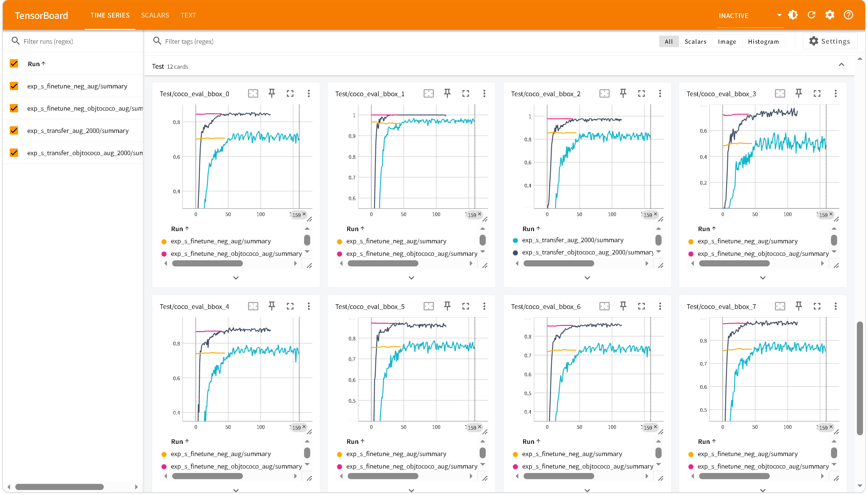
Task: Open the Settings pane button
Action: click(830, 41)
